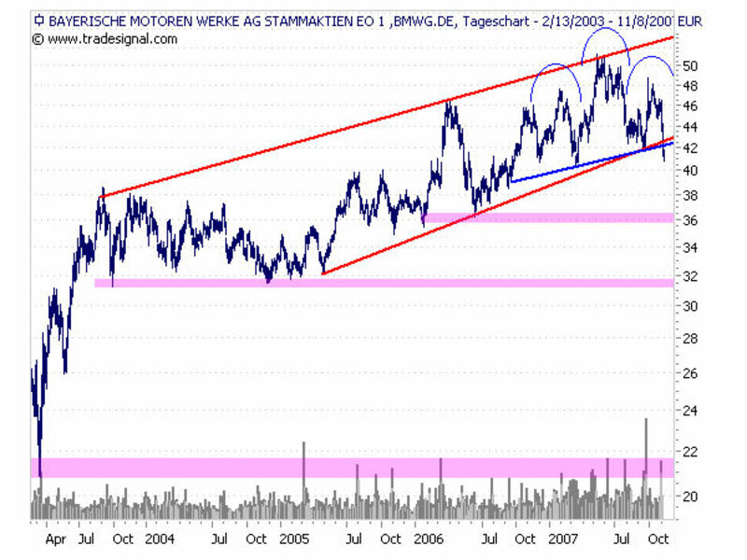Click the Apr label at the start of the time axis
The image size is (747, 560).
[54, 539]
